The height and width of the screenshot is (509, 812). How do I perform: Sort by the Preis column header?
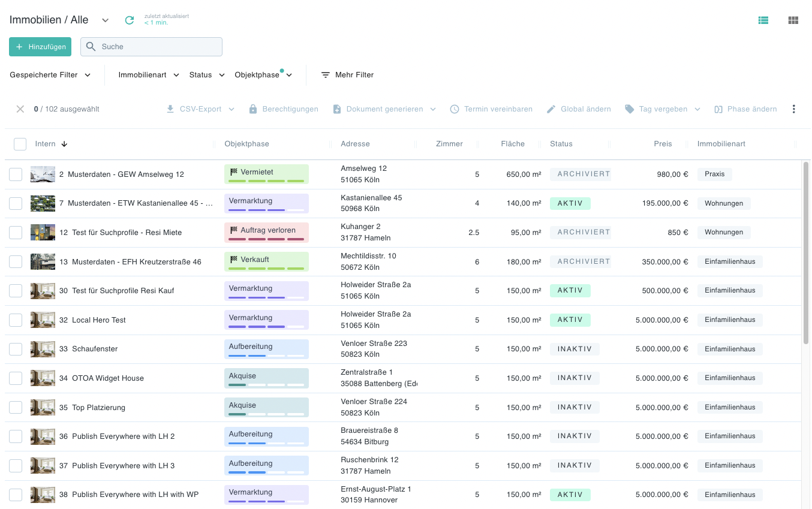coord(663,144)
